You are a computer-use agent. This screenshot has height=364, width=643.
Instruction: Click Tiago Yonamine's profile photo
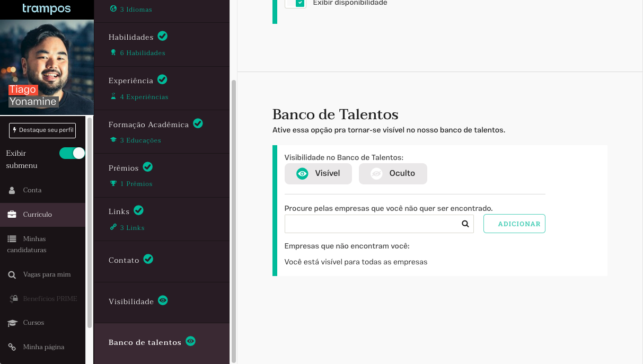pos(47,67)
